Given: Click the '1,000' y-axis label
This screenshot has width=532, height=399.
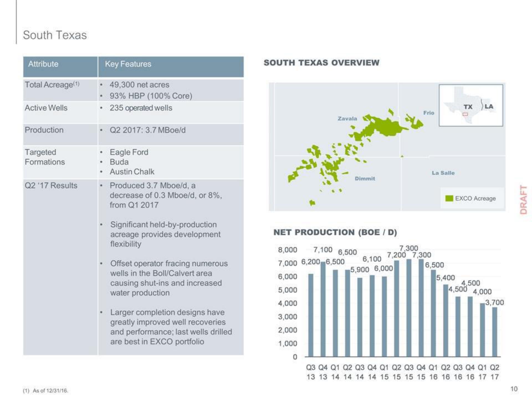Looking at the screenshot, I should pos(288,344).
